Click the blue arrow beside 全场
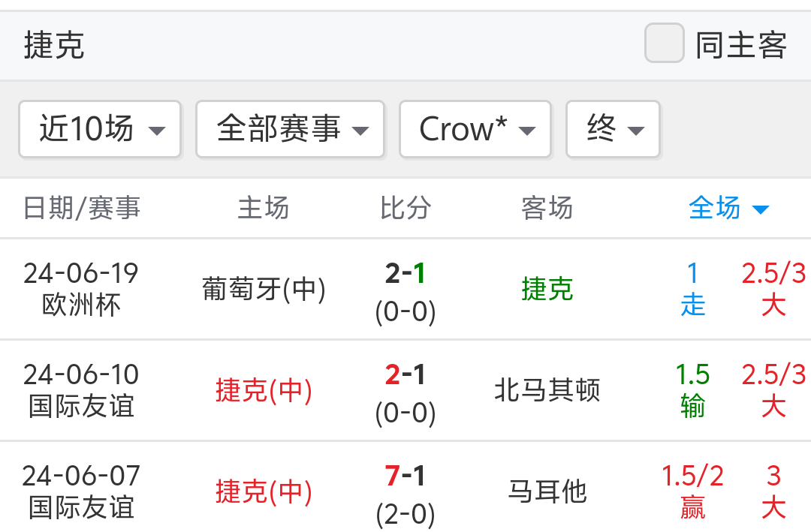811x532 pixels. (761, 209)
